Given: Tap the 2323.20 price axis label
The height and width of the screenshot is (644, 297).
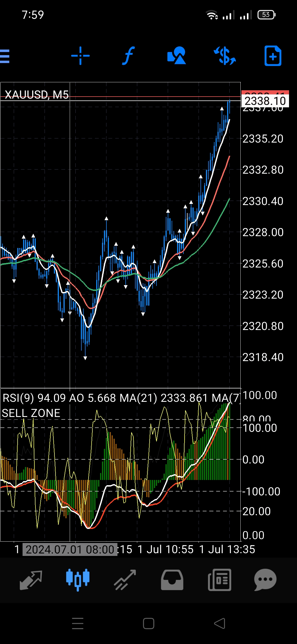Looking at the screenshot, I should point(263,295).
